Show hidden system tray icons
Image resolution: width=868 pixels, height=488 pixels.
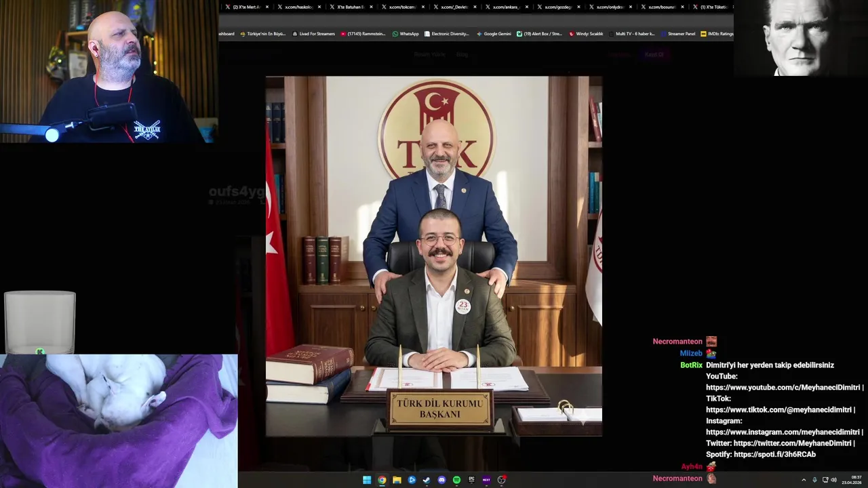point(804,480)
